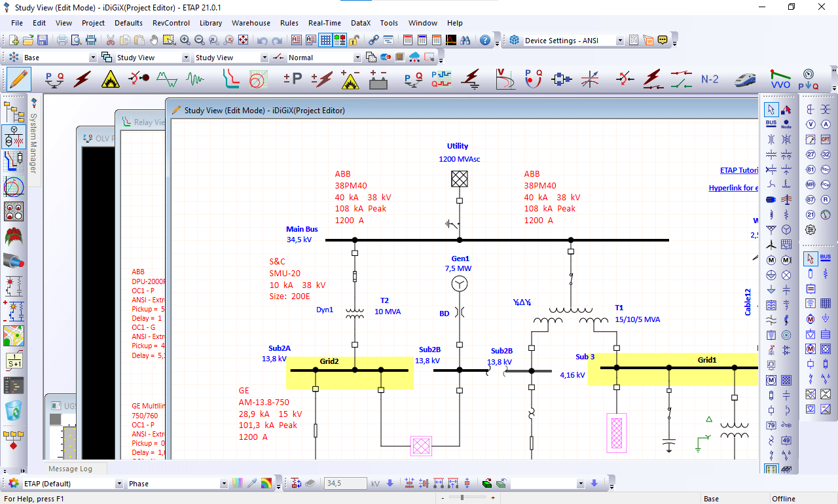Open Cable Pulling Systems pipe icon

coord(14,260)
